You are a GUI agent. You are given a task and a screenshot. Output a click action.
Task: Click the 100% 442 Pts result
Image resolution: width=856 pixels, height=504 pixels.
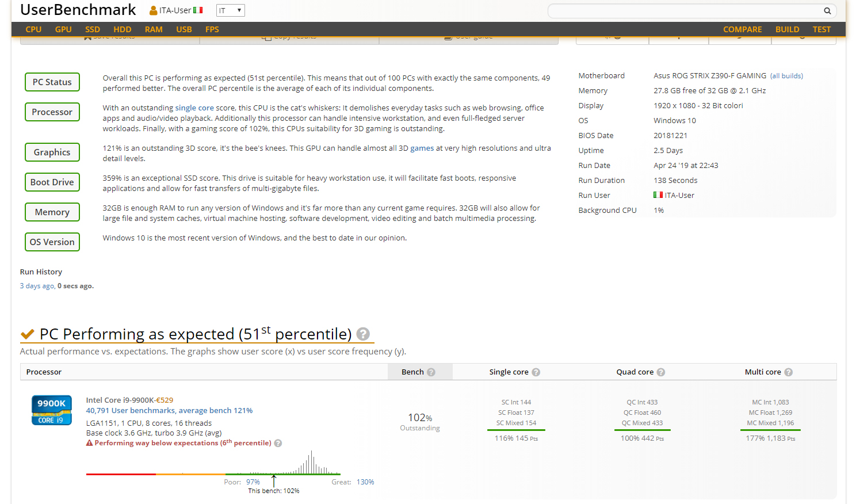pyautogui.click(x=642, y=438)
